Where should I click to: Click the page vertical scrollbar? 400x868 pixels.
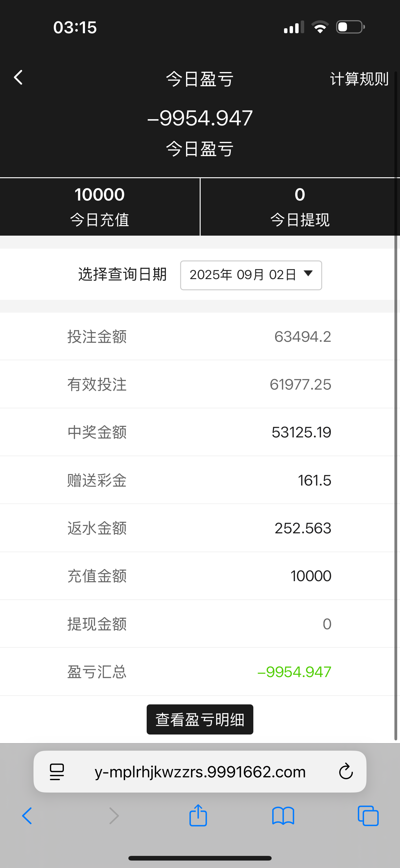pos(396,404)
